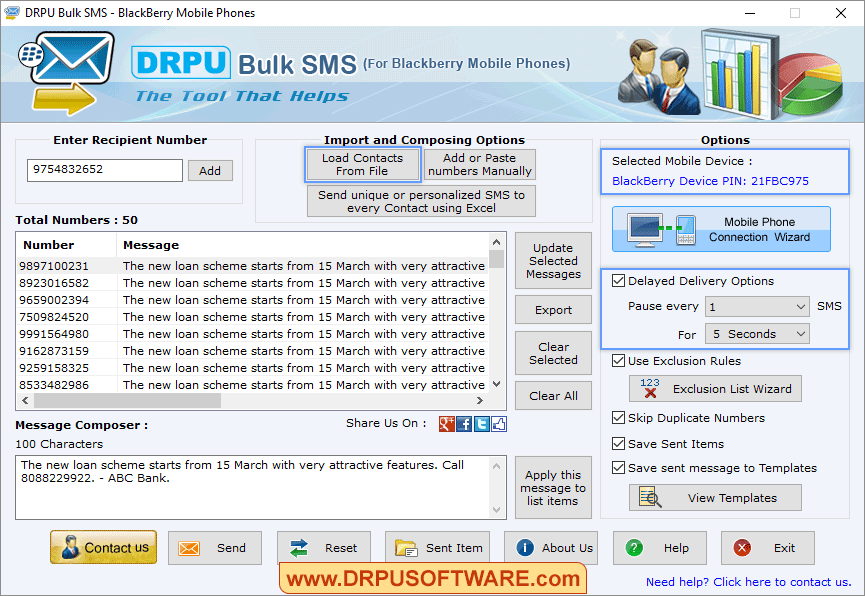
Task: Select row with number 7509824520
Action: click(253, 317)
